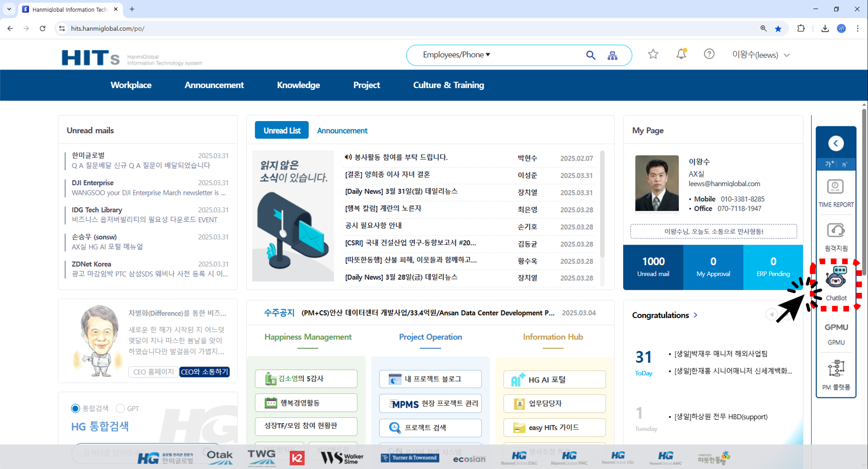Open the Knowledge menu
Viewport: 868px width, 469px height.
pos(299,85)
